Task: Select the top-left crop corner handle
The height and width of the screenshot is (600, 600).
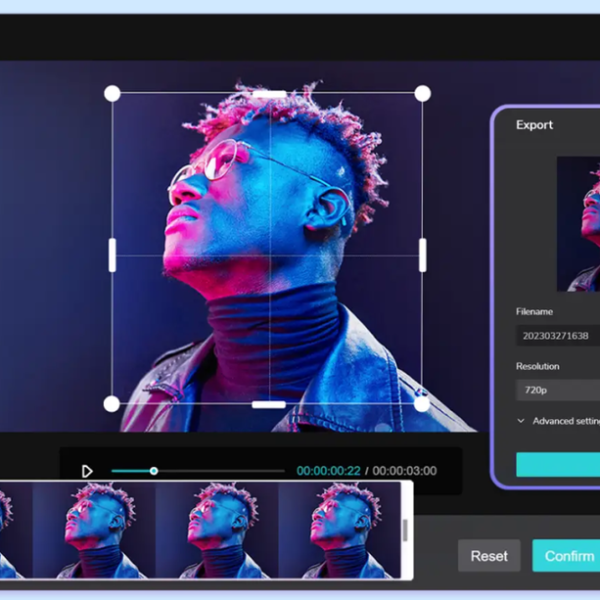Action: pyautogui.click(x=112, y=94)
